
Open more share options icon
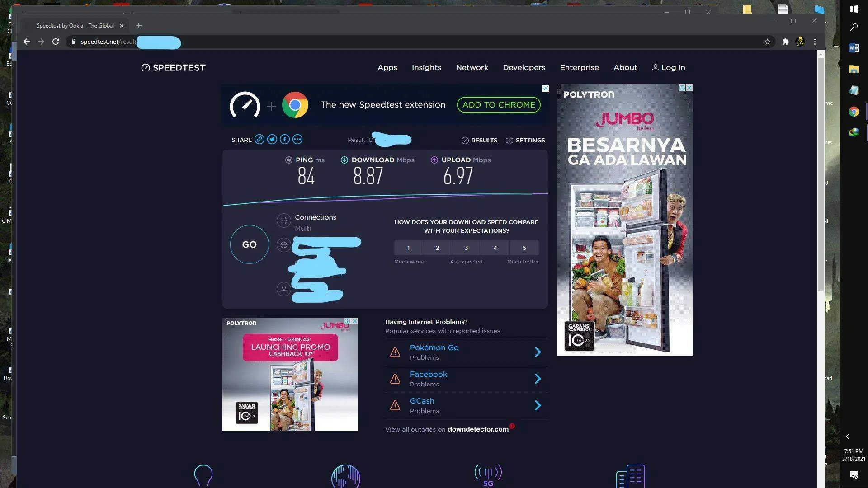coord(297,139)
